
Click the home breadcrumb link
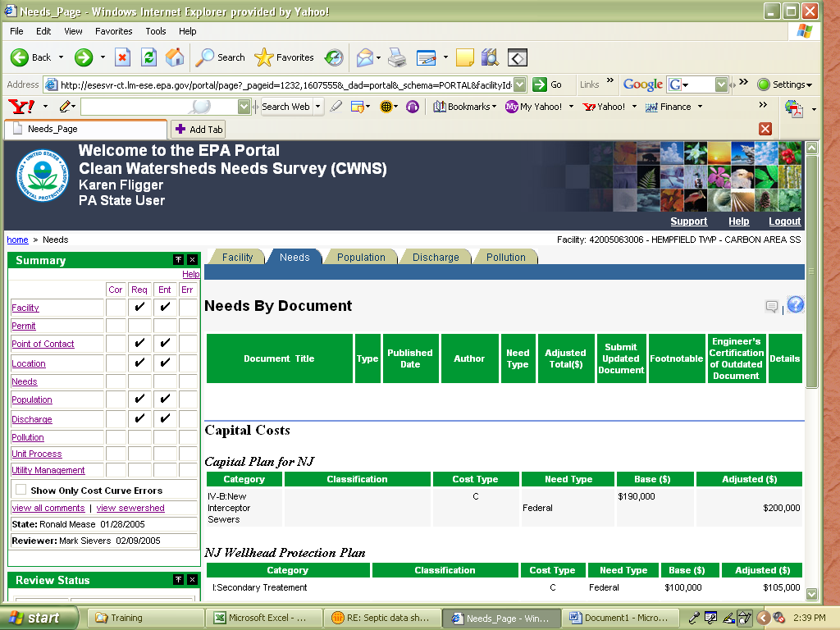tap(18, 240)
